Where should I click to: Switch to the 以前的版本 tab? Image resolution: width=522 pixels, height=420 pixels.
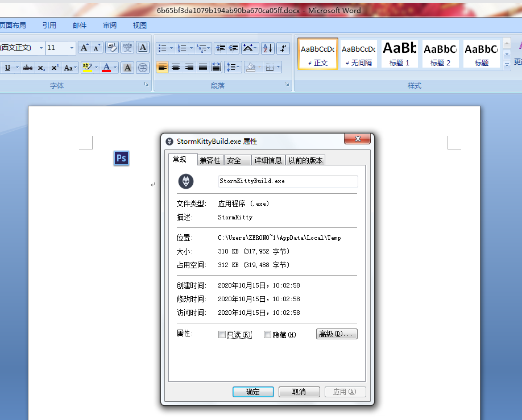pos(305,160)
